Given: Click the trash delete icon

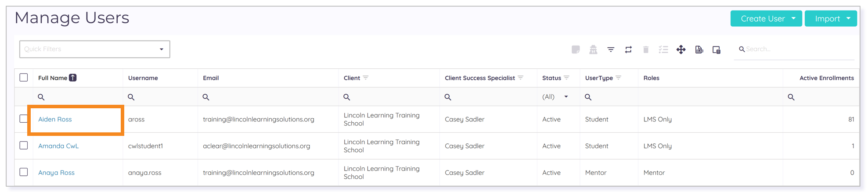Looking at the screenshot, I should [x=646, y=50].
